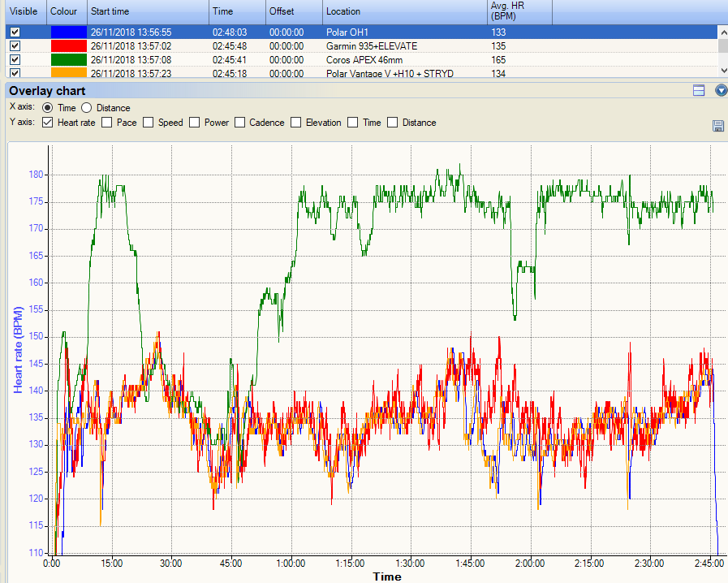Click the Heart rate (BPM) axis label
Screen dimensions: 728x583
18,350
